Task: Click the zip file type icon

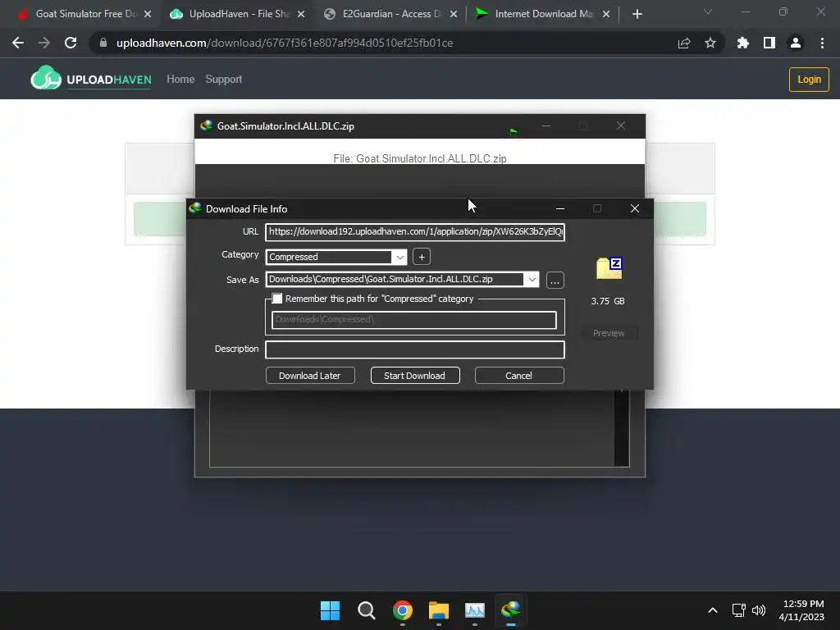Action: [x=609, y=268]
